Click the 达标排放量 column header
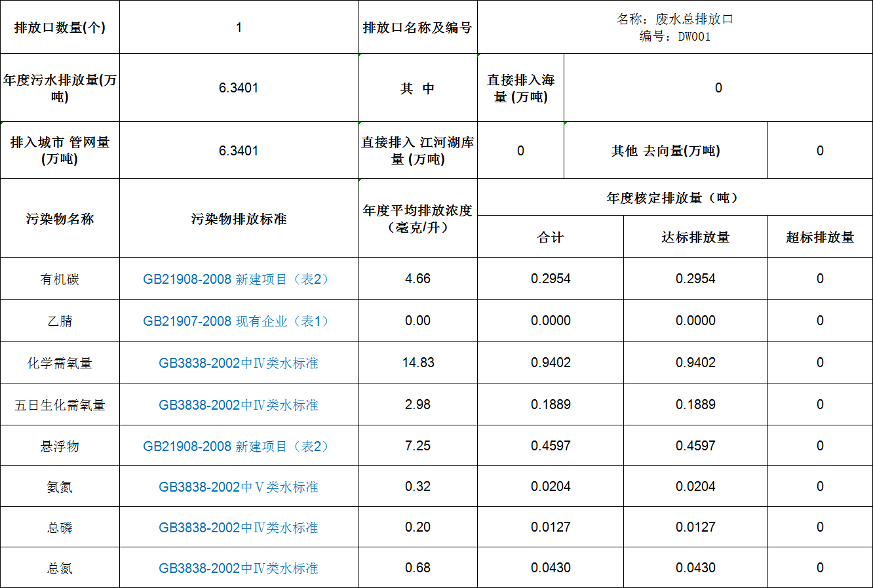 pos(695,237)
